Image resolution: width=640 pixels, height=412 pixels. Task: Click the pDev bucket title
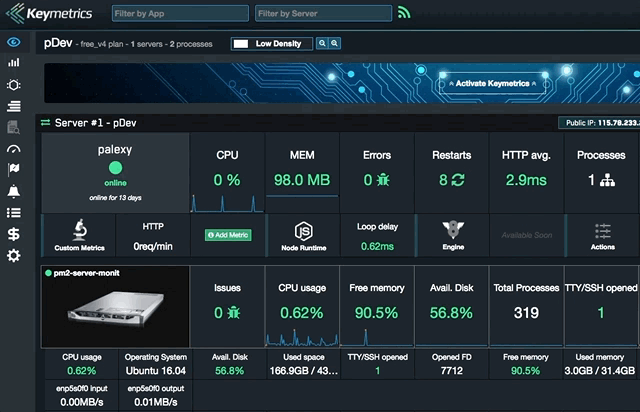pos(58,43)
